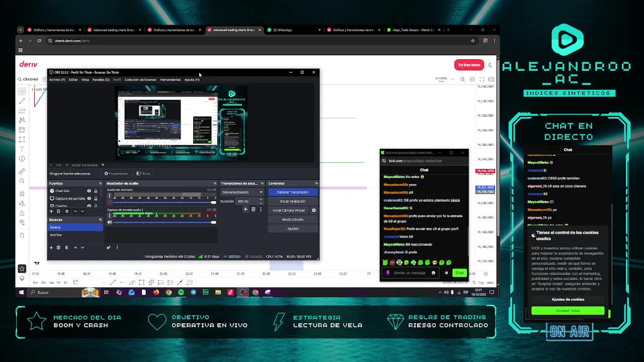Image resolution: width=644 pixels, height=362 pixels.
Task: Open scene filters icon in Escenas toolbar
Action: 66,247
